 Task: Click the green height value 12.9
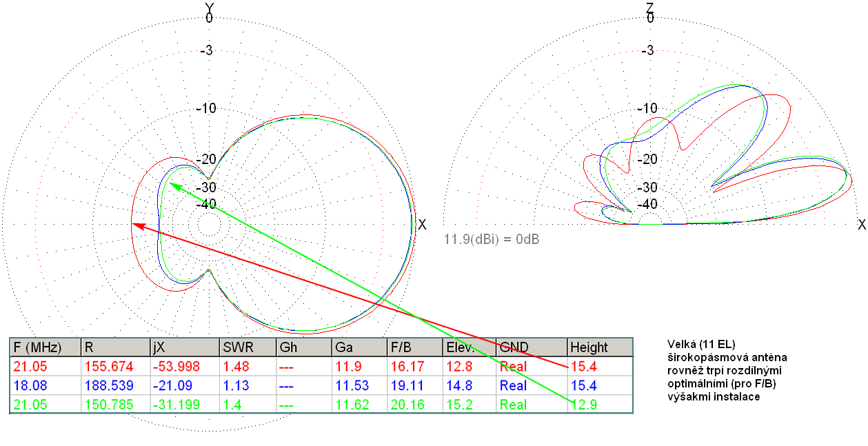[581, 405]
